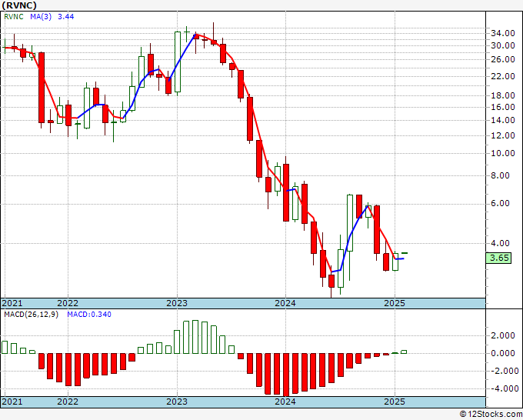
Task: Click the 0.000 MACD axis label
Action: click(503, 353)
